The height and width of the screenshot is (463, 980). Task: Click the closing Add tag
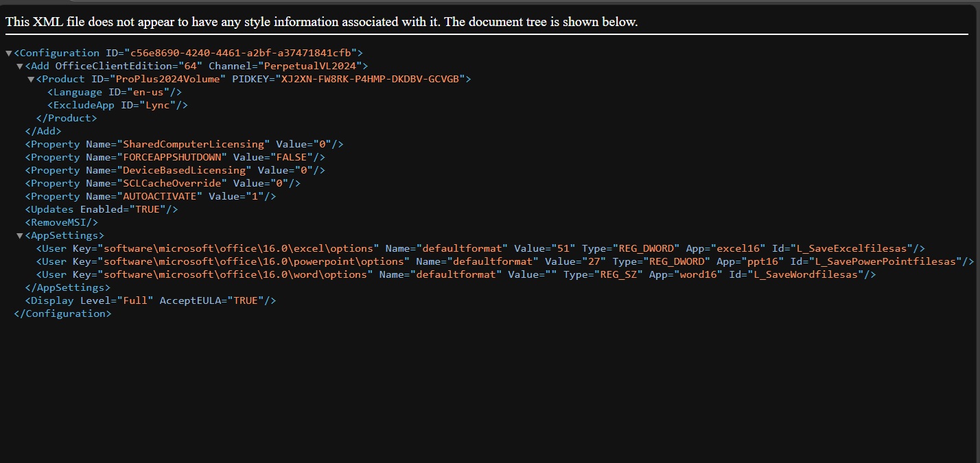point(43,131)
